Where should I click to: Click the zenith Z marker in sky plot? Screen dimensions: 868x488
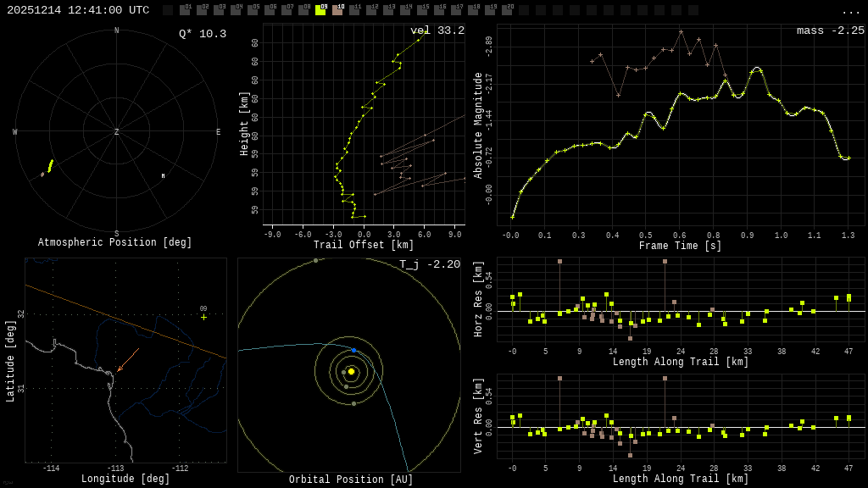tap(117, 132)
